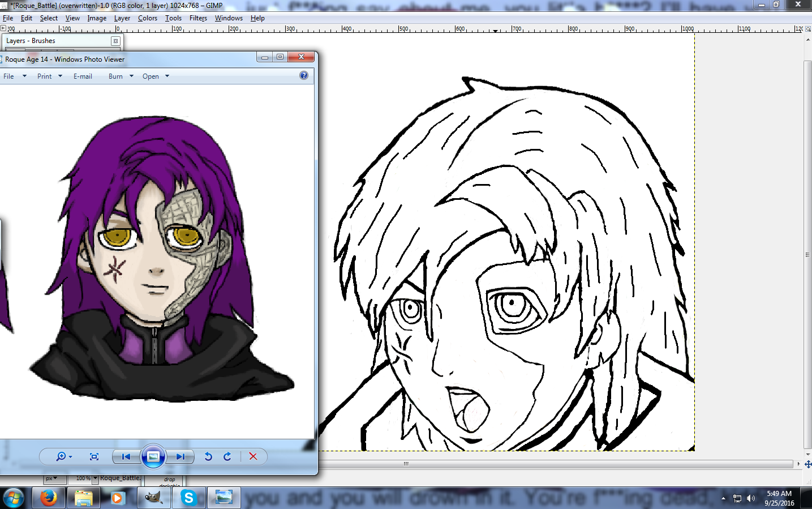Toggle zoom-on-resize icon at ruler corner
The image size is (812, 509).
(x=807, y=28)
